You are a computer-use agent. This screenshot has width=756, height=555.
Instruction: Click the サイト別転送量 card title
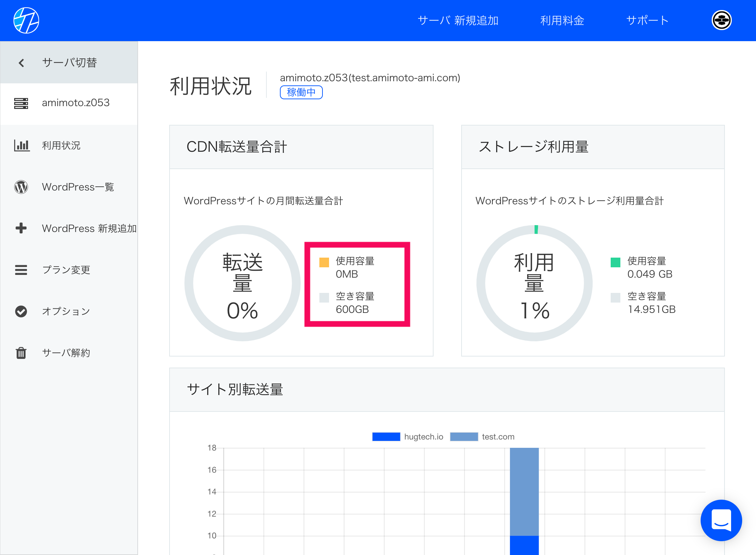point(235,389)
